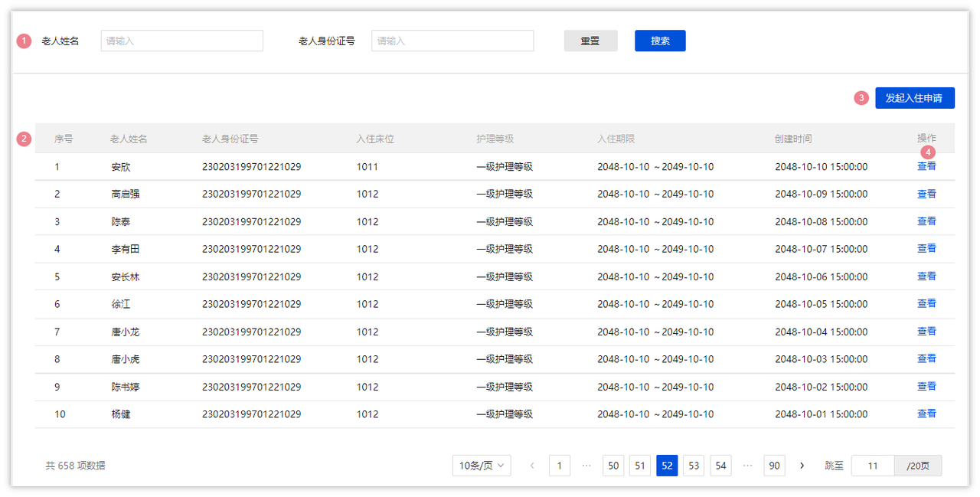This screenshot has width=980, height=497.
Task: Click 护理等级 column header
Action: click(495, 139)
